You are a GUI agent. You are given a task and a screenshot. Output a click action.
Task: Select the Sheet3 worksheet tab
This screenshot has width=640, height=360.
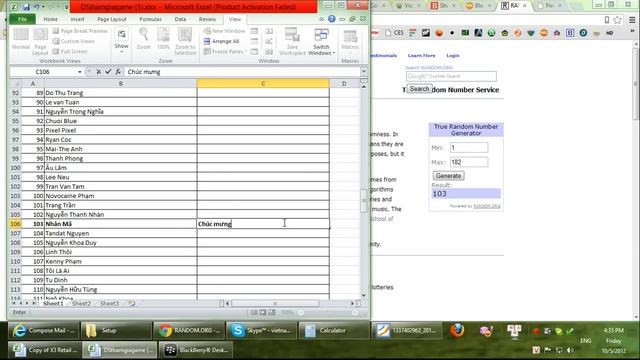(x=109, y=304)
